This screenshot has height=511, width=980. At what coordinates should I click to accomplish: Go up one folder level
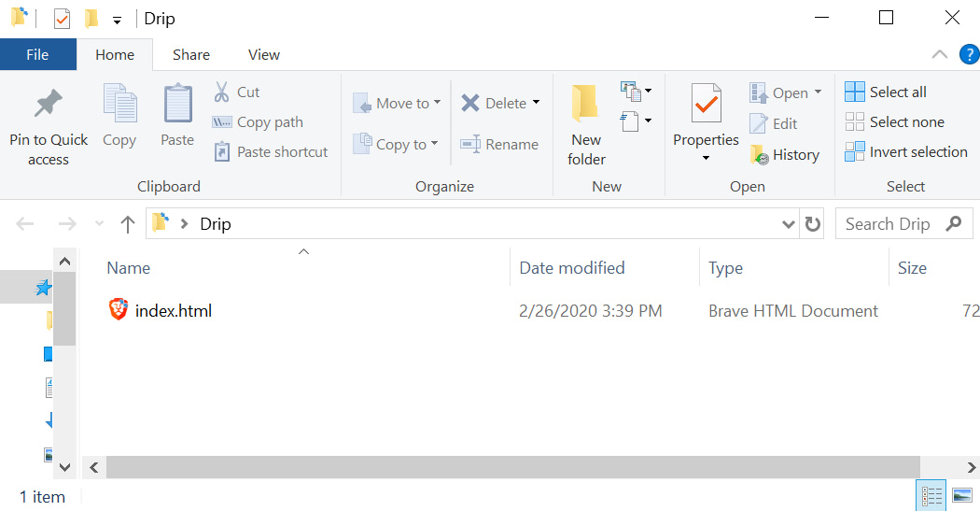(x=128, y=224)
